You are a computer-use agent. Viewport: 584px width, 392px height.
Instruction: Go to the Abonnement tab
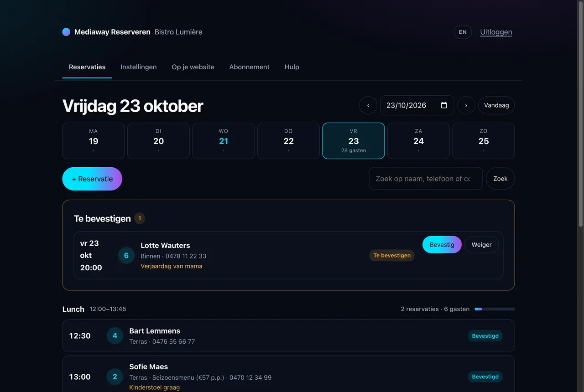click(x=249, y=67)
